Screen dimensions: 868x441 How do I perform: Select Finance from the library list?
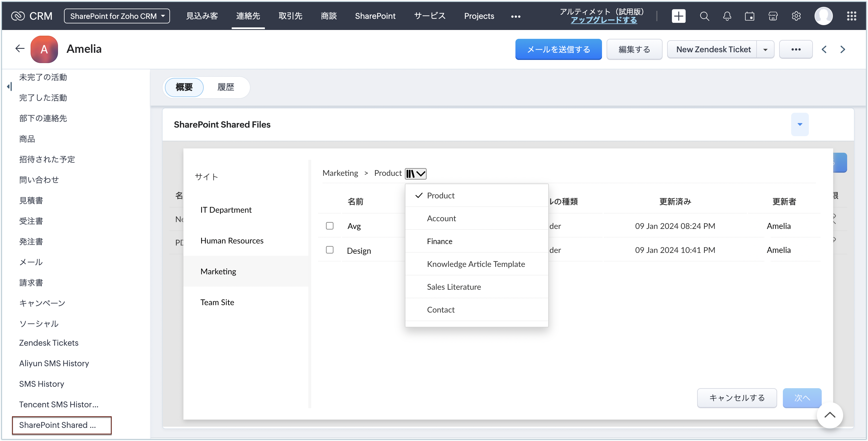click(x=439, y=241)
